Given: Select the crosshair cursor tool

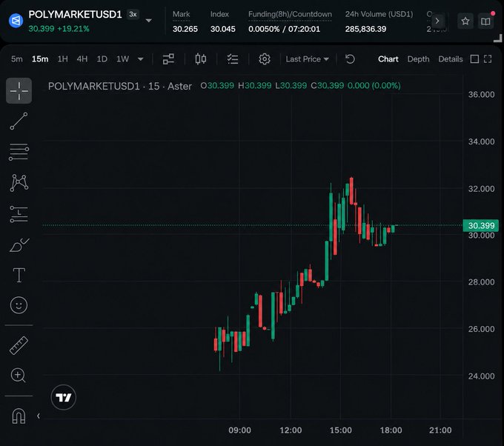Looking at the screenshot, I should 19,90.
